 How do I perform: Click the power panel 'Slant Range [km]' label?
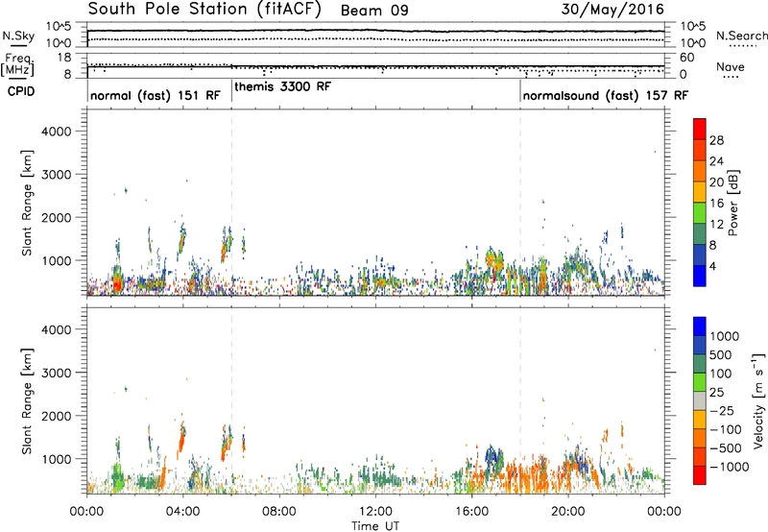(x=27, y=203)
